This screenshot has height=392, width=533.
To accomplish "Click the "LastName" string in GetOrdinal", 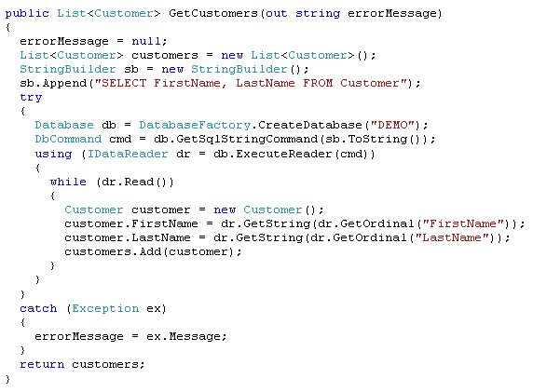I will 452,237.
